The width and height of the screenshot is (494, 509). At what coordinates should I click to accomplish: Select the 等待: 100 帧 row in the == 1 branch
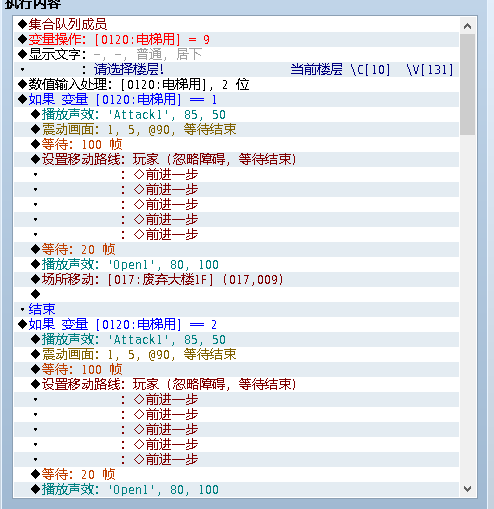click(236, 144)
